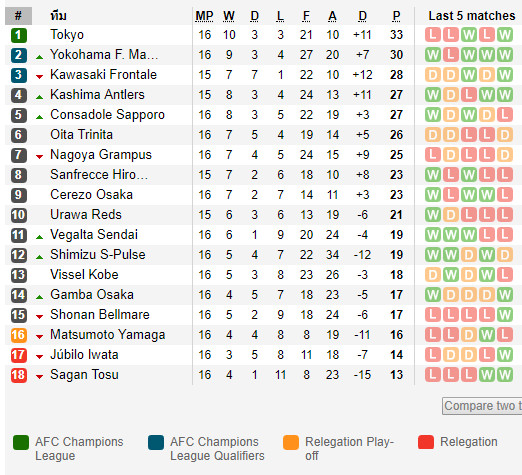Click the W wins column header
Image resolution: width=522 pixels, height=475 pixels.
pyautogui.click(x=229, y=16)
